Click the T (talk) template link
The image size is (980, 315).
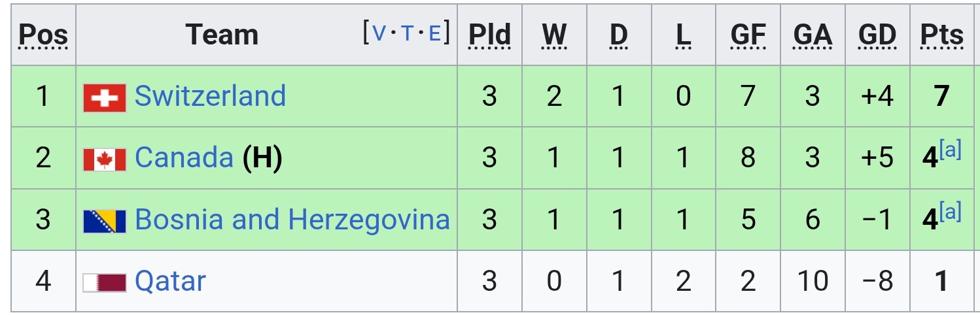pyautogui.click(x=407, y=32)
